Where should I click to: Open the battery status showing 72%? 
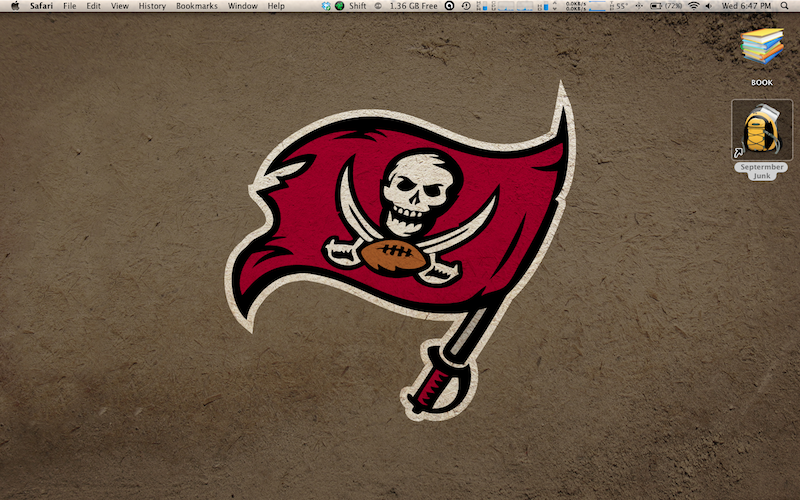click(x=666, y=6)
